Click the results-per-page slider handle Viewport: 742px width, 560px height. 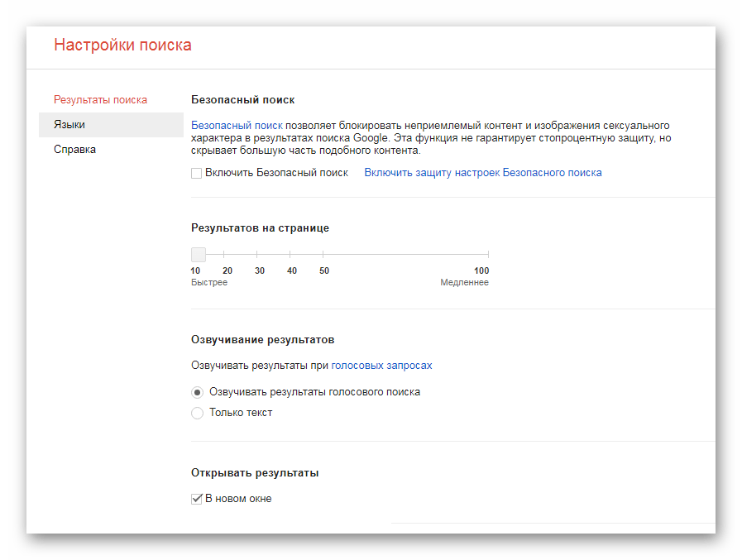(199, 255)
